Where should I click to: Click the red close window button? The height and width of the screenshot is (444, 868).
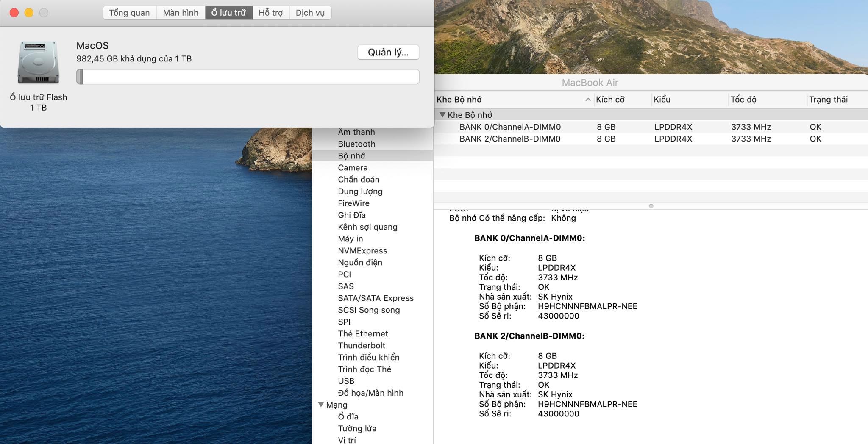(14, 13)
